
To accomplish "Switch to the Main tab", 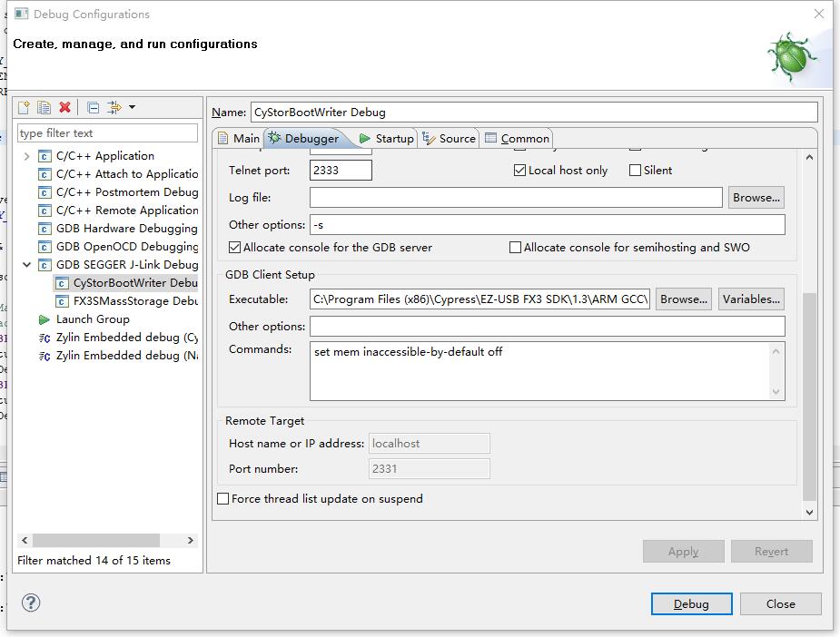I will 240,139.
